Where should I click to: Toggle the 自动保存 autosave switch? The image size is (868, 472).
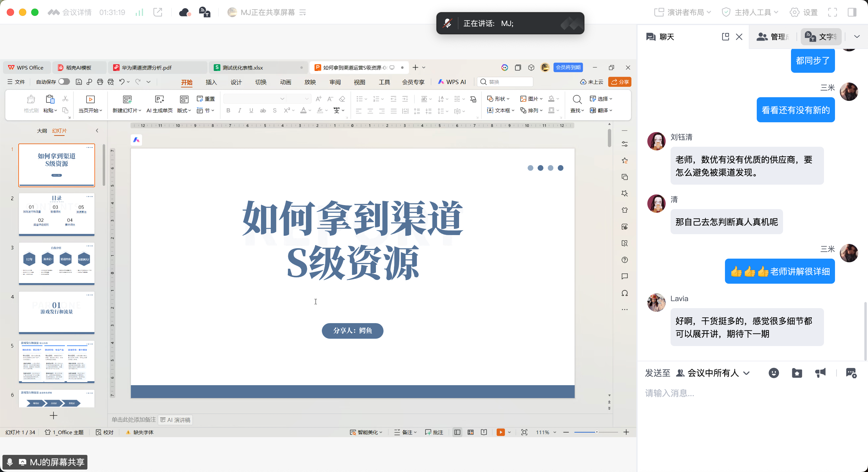pos(64,82)
